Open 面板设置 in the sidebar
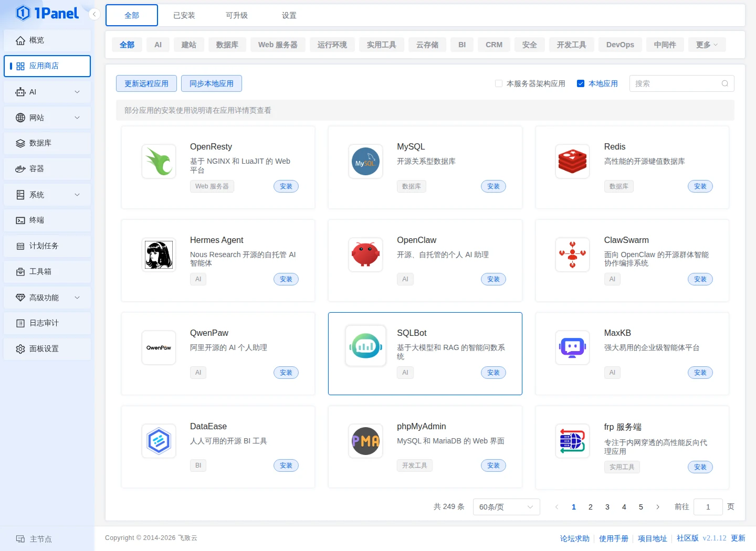The image size is (756, 551). coord(47,349)
